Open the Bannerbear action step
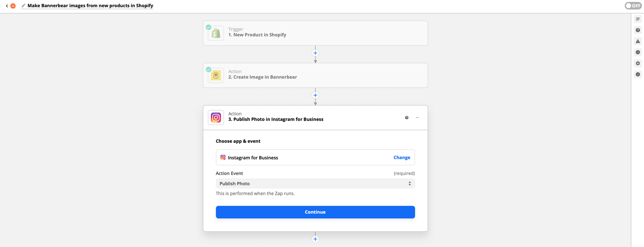This screenshot has height=247, width=644. tap(315, 75)
